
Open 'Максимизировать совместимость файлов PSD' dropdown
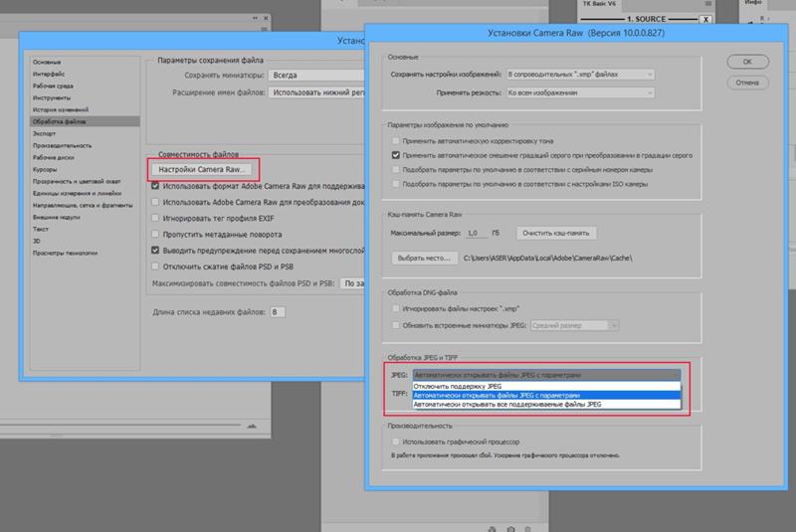(x=352, y=283)
